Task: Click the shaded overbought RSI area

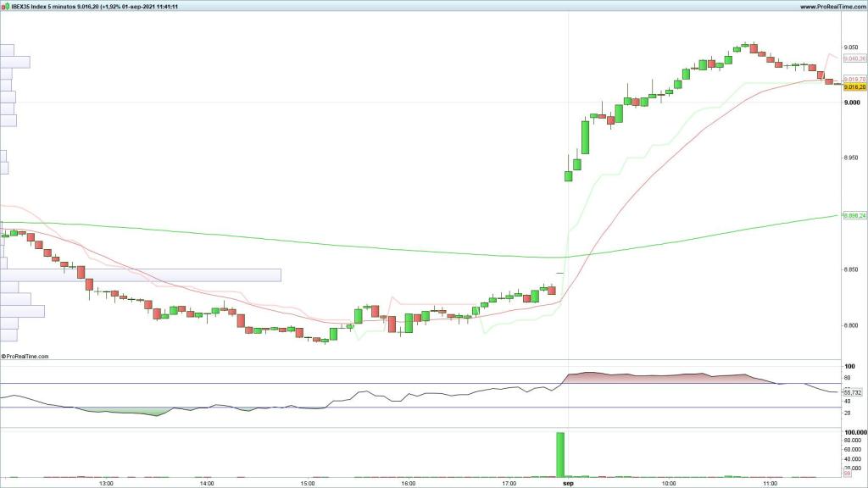Action: point(661,378)
